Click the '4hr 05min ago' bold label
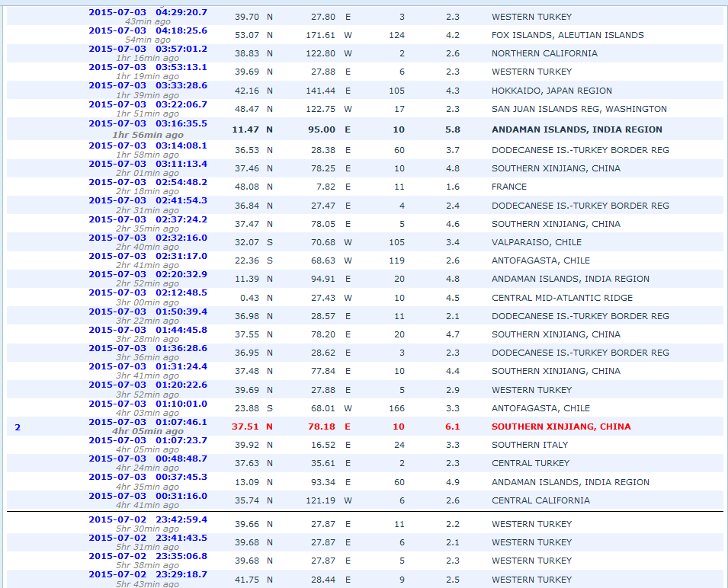This screenshot has height=588, width=728. click(x=148, y=431)
